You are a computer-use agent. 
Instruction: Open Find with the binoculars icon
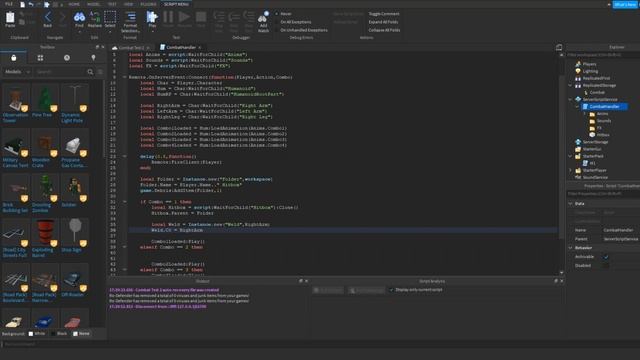79,19
